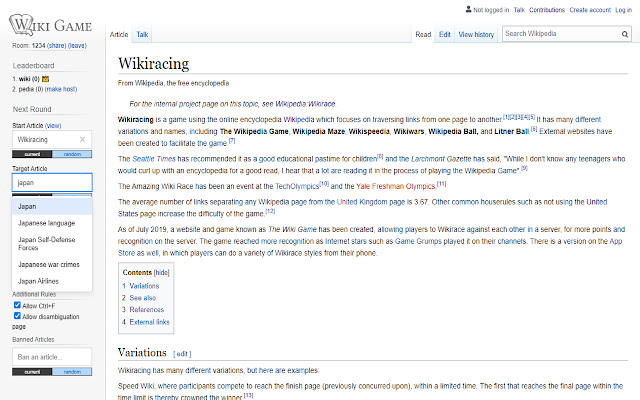Choose Japanese war crimes suggestion
The image size is (640, 400).
[x=52, y=264]
